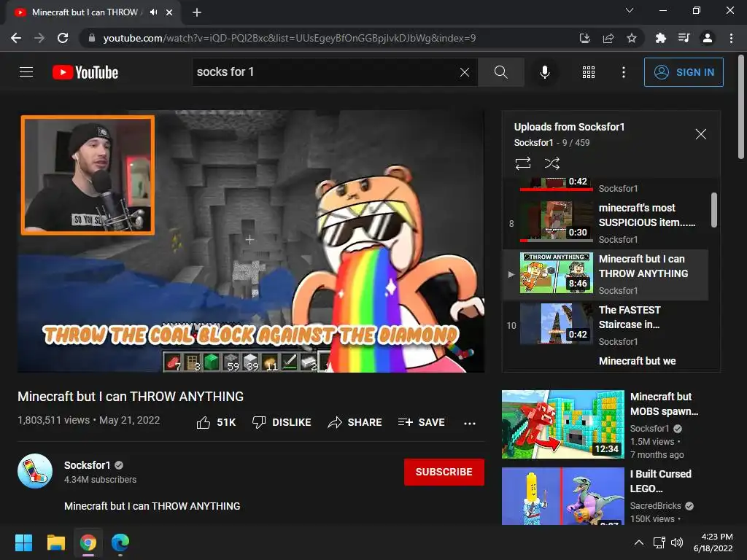Screen dimensions: 747x560
Task: Open 'Minecraft but MOBS spawn...' recommended thumbnail
Action: [x=562, y=424]
